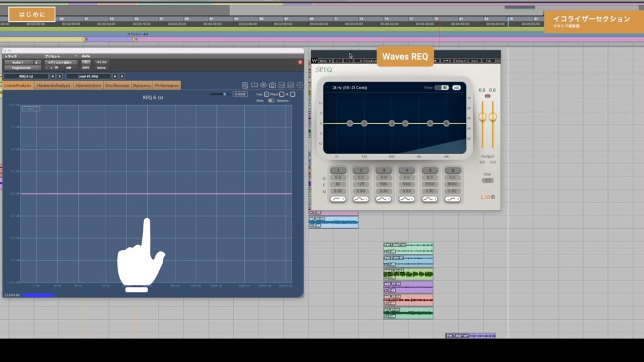Click the eye icon in PluginDoctor toolbar
Viewport: 644px width, 362px height.
pos(264,85)
